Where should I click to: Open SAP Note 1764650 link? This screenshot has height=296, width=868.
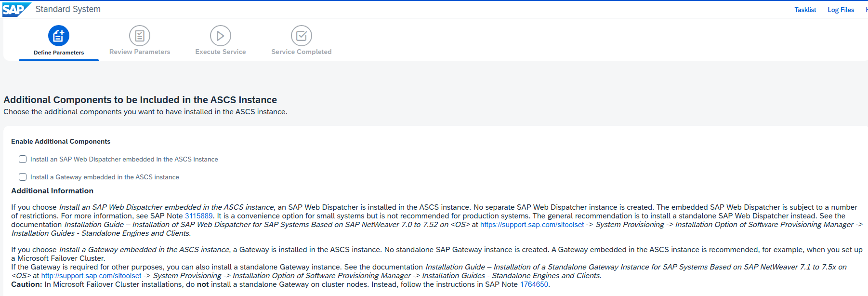click(534, 284)
